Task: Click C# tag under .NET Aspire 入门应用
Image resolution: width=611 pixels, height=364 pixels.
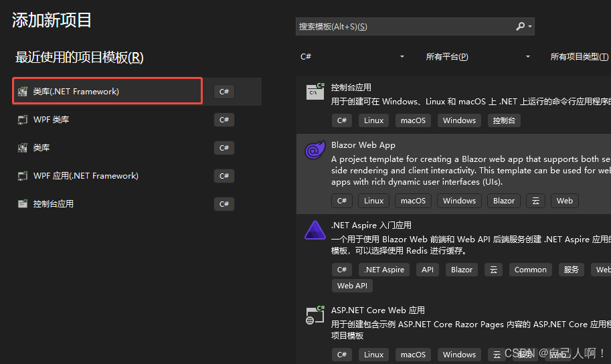Action: (x=342, y=270)
